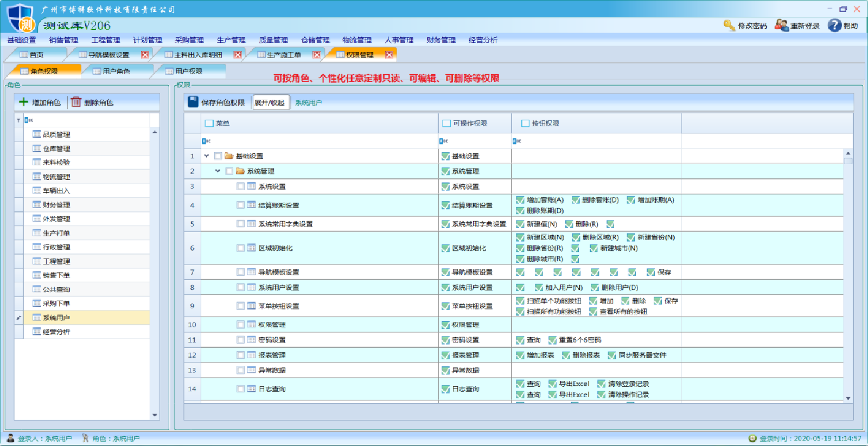
Task: Switch to the 用户角色 tab
Action: click(116, 71)
